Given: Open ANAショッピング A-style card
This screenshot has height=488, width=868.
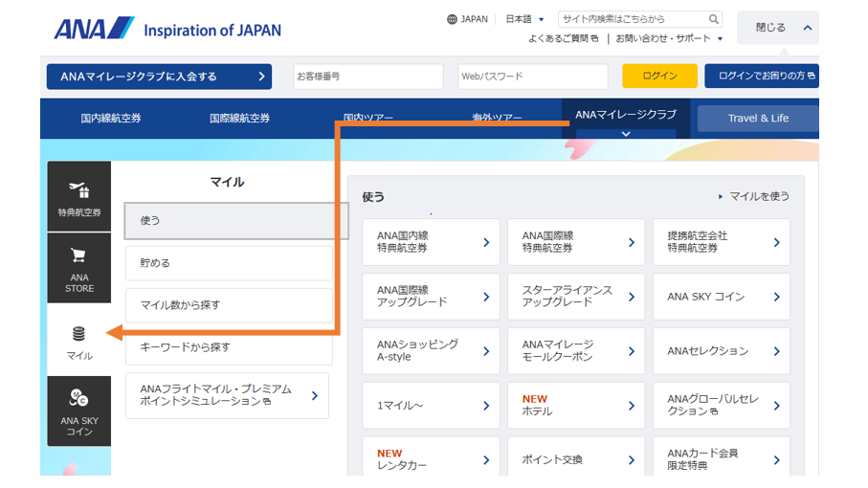Looking at the screenshot, I should [431, 351].
